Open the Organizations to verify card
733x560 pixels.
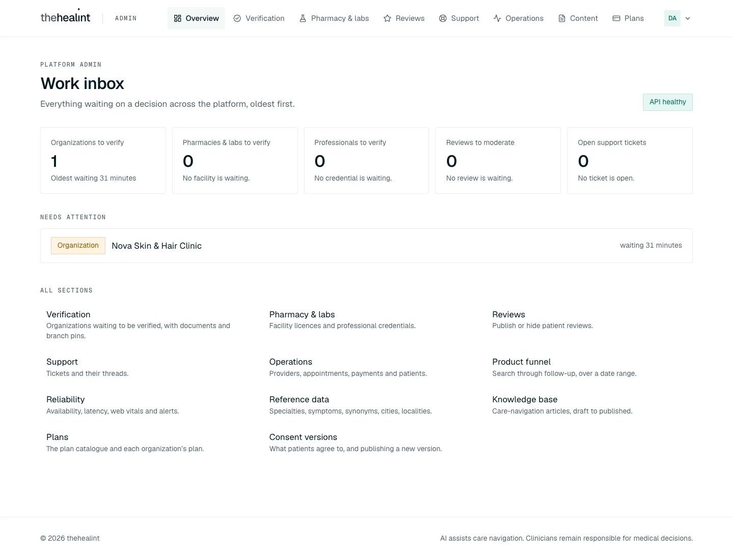click(103, 160)
